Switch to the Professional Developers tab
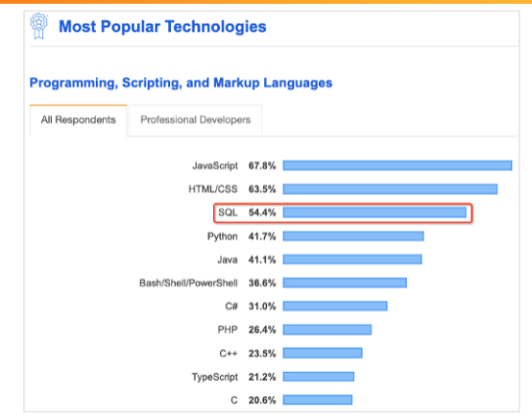 pos(196,120)
